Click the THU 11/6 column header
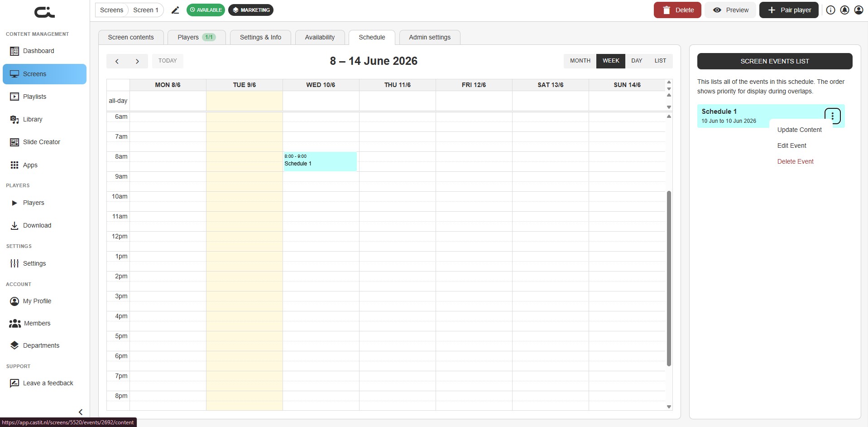 click(398, 85)
